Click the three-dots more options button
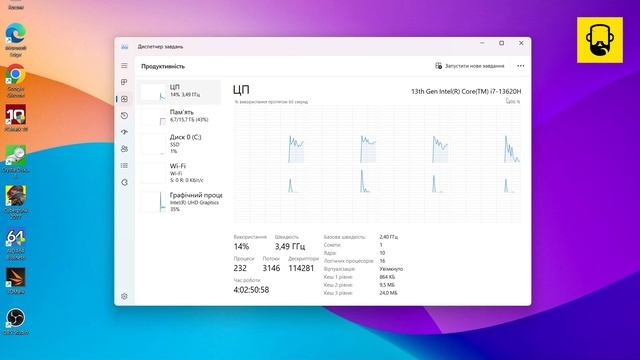640x360 pixels. (520, 66)
